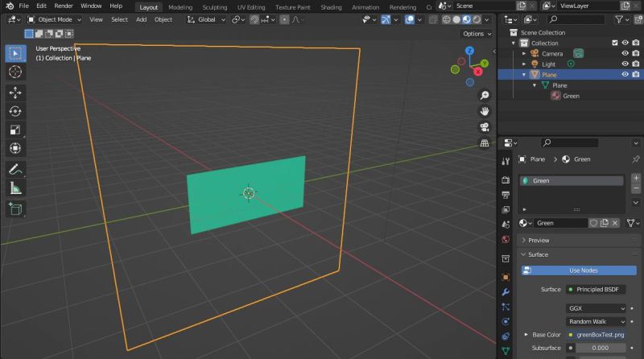Open the Render properties tab
The height and width of the screenshot is (359, 644).
pos(506,180)
